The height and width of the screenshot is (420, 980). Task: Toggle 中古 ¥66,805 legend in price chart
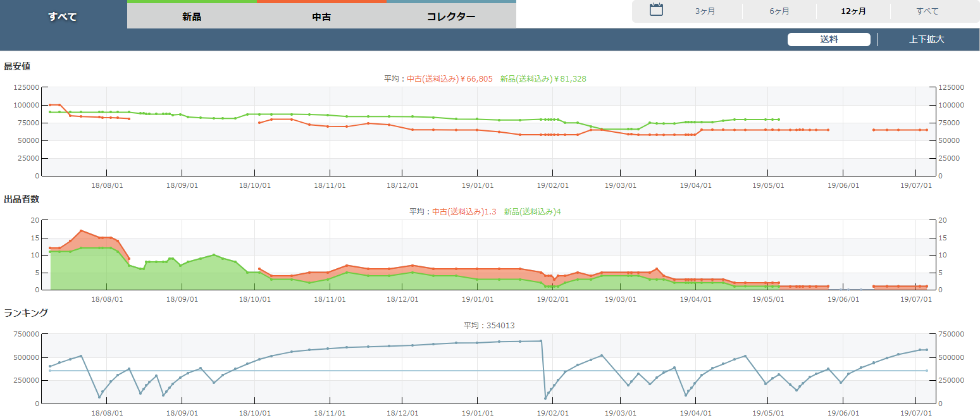449,79
